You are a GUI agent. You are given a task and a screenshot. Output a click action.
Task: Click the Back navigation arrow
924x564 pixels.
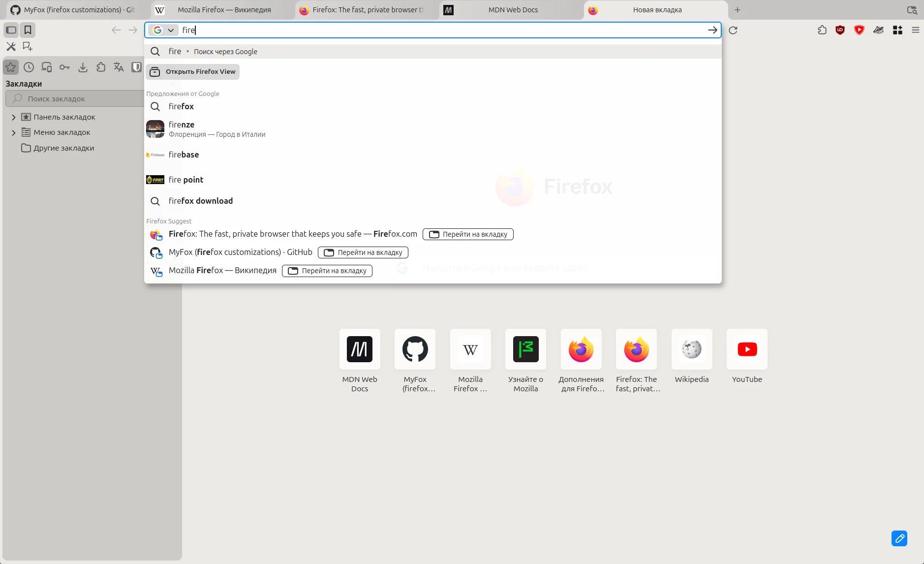point(116,30)
